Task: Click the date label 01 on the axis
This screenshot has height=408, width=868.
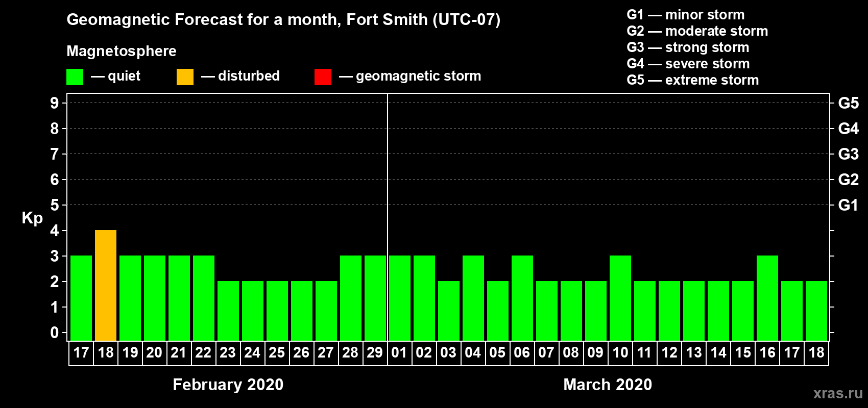Action: coord(399,352)
